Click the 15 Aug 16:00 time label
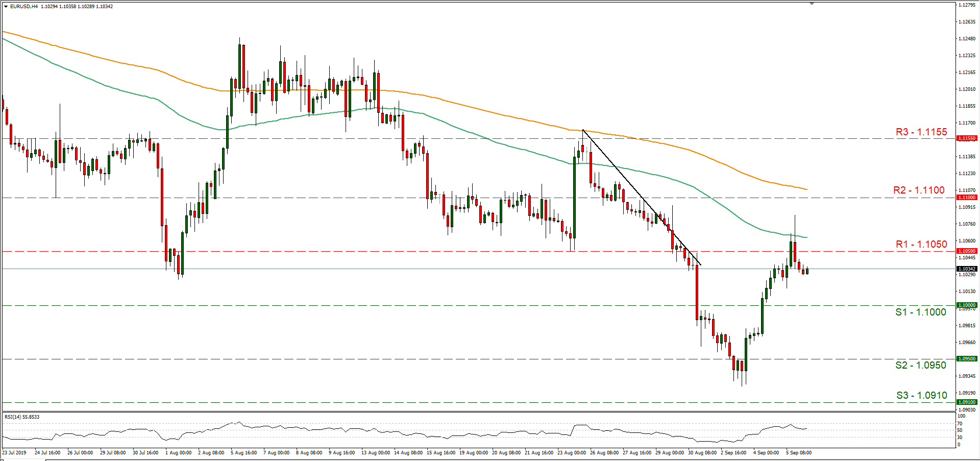980x461 pixels. click(x=440, y=453)
